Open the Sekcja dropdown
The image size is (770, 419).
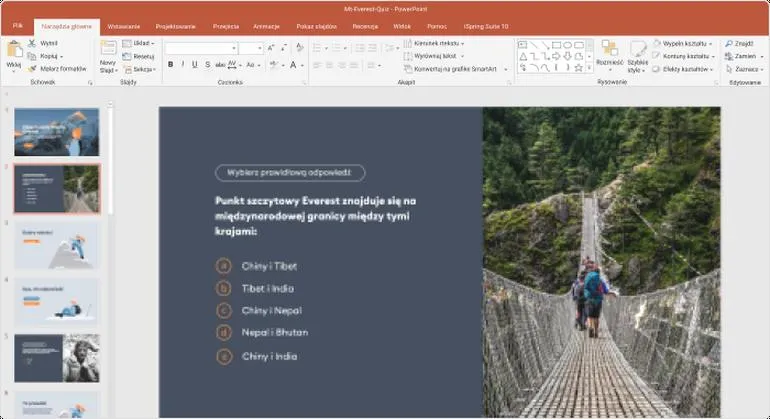[140, 69]
